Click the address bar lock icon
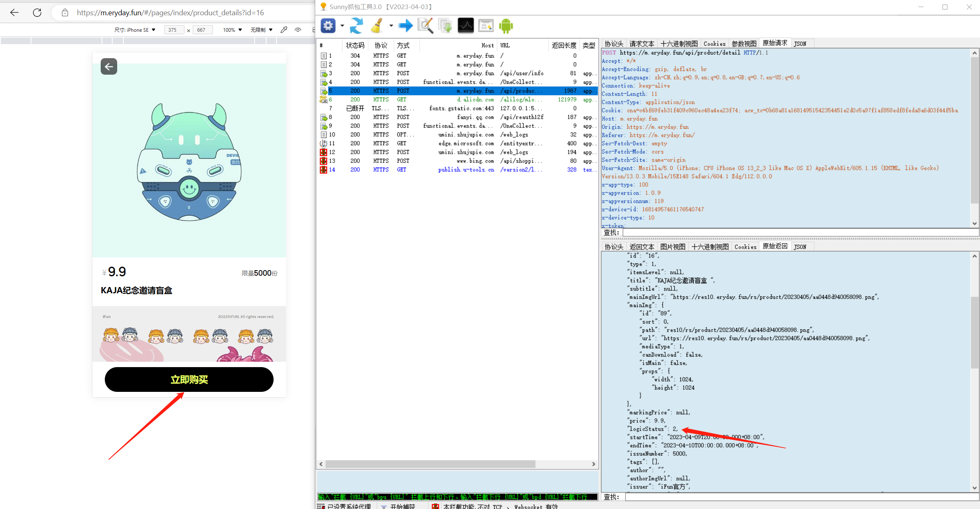Viewport: 980px width, 509px height. 65,12
